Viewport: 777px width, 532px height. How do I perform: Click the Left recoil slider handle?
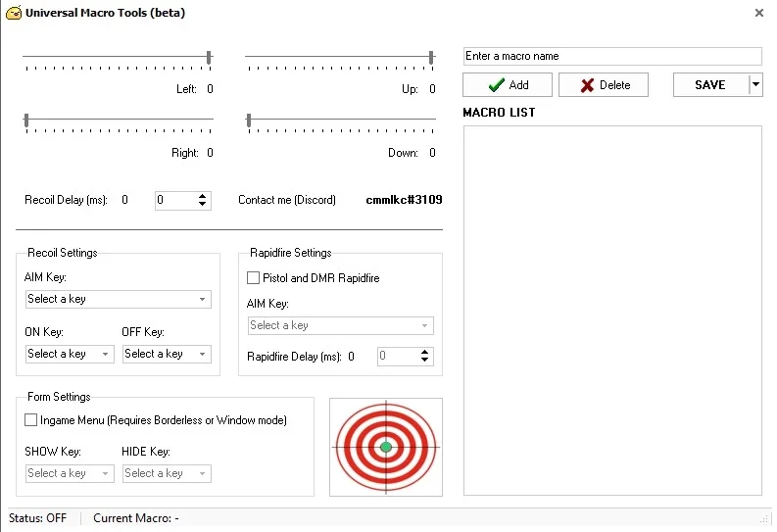pyautogui.click(x=209, y=58)
